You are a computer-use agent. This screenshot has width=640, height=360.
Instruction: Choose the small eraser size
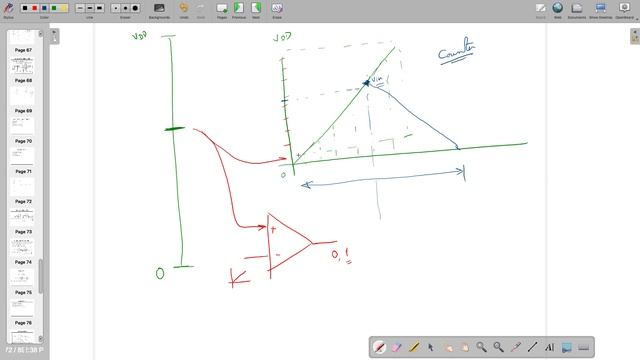[x=116, y=8]
